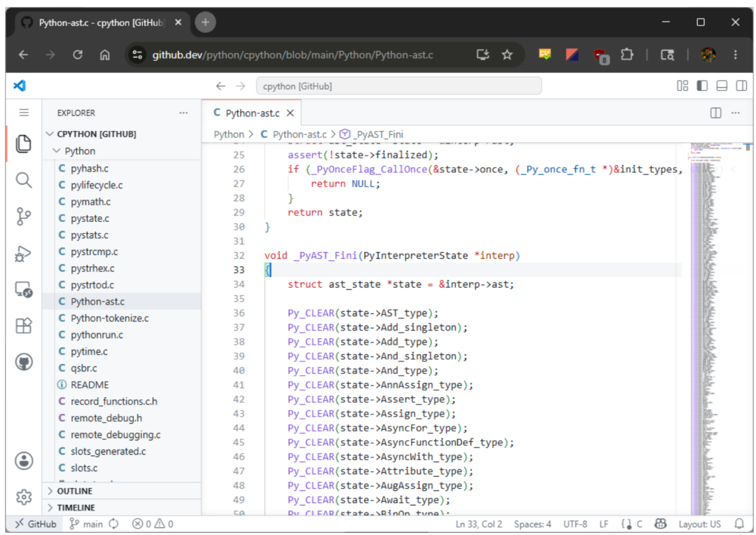
Task: Close the Python-ast.c editor tab
Action: [x=290, y=113]
